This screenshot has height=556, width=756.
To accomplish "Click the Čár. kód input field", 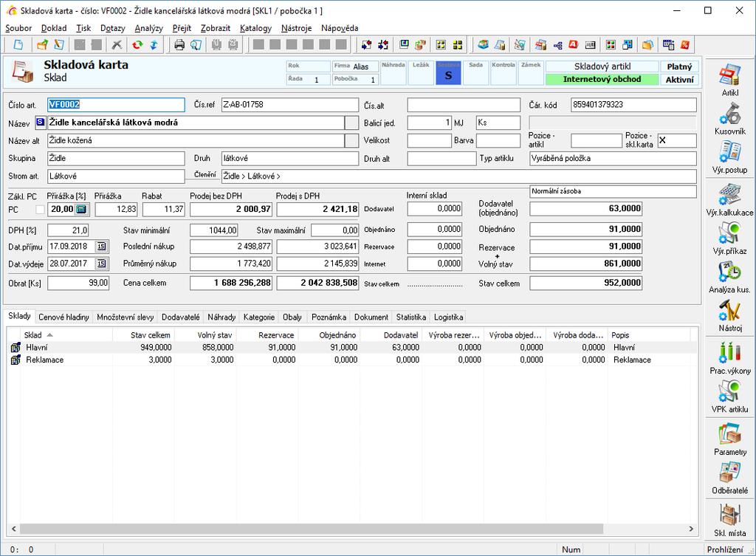I will [633, 105].
